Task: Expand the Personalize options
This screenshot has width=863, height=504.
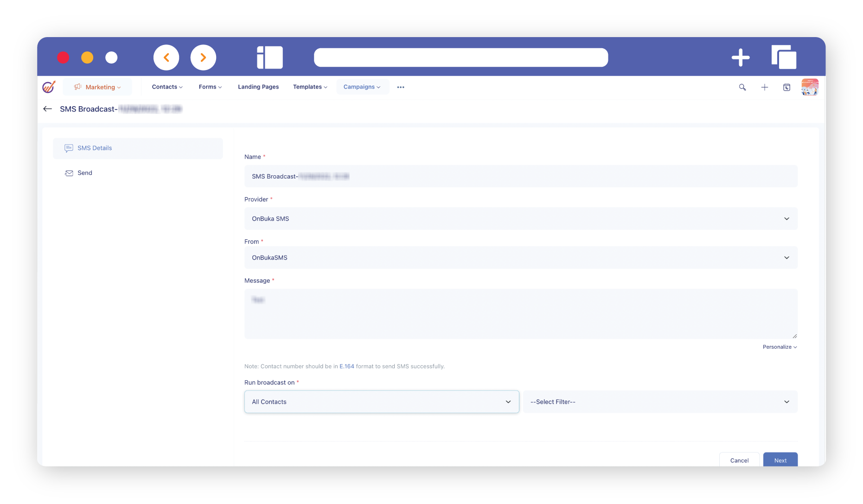Action: (779, 347)
